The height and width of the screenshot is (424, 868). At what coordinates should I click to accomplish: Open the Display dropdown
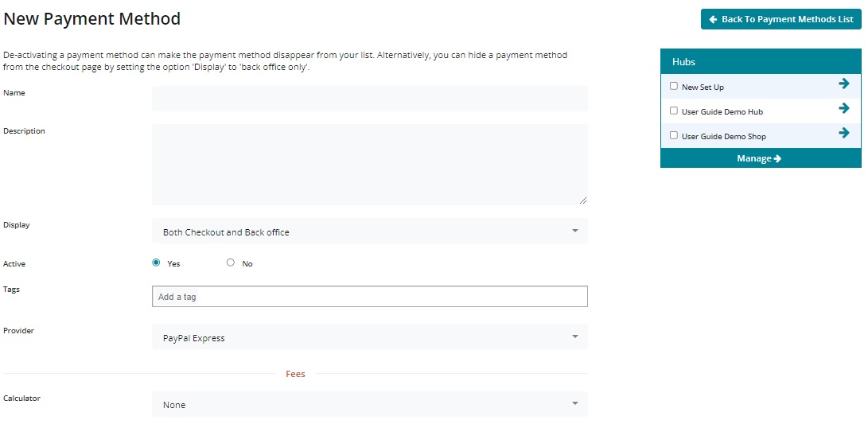click(x=369, y=231)
